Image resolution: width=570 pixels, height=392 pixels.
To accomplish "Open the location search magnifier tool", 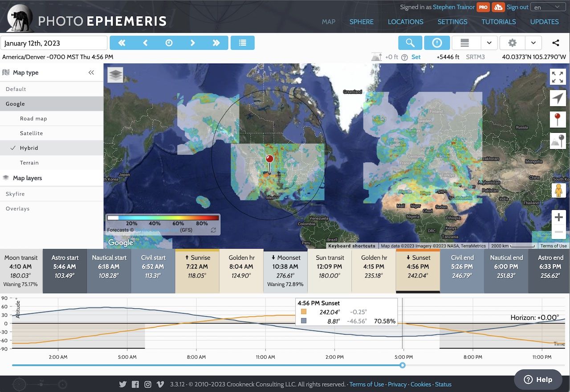I will [410, 43].
